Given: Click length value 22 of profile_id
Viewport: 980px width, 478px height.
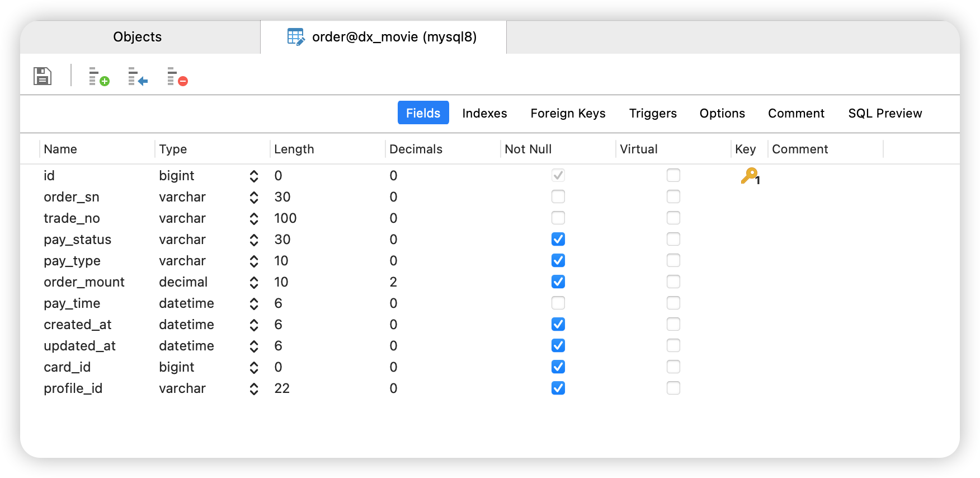Looking at the screenshot, I should point(282,388).
